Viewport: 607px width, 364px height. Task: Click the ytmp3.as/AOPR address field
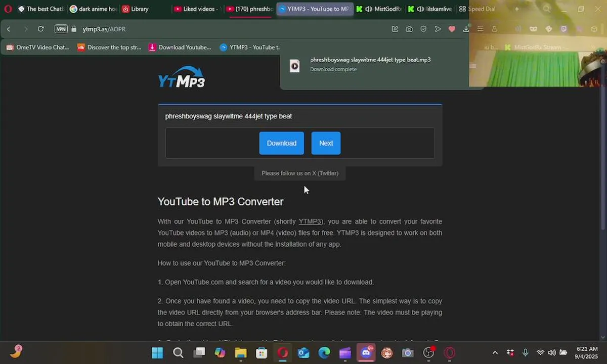104,29
